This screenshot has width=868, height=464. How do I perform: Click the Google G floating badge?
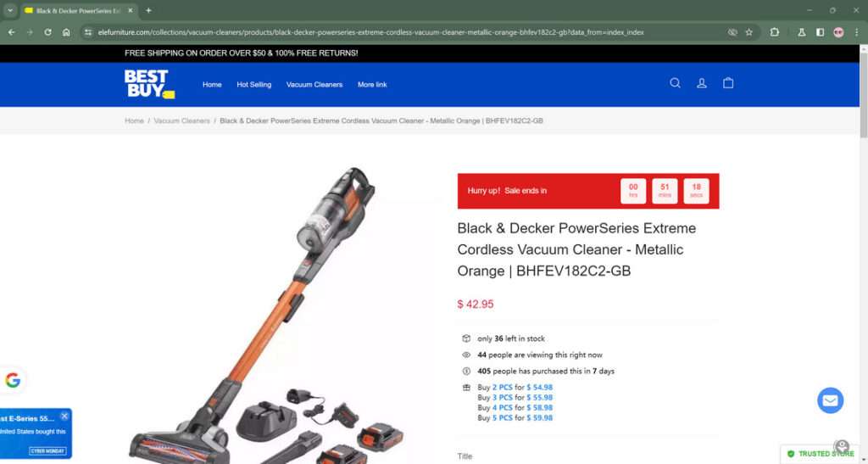click(x=12, y=380)
